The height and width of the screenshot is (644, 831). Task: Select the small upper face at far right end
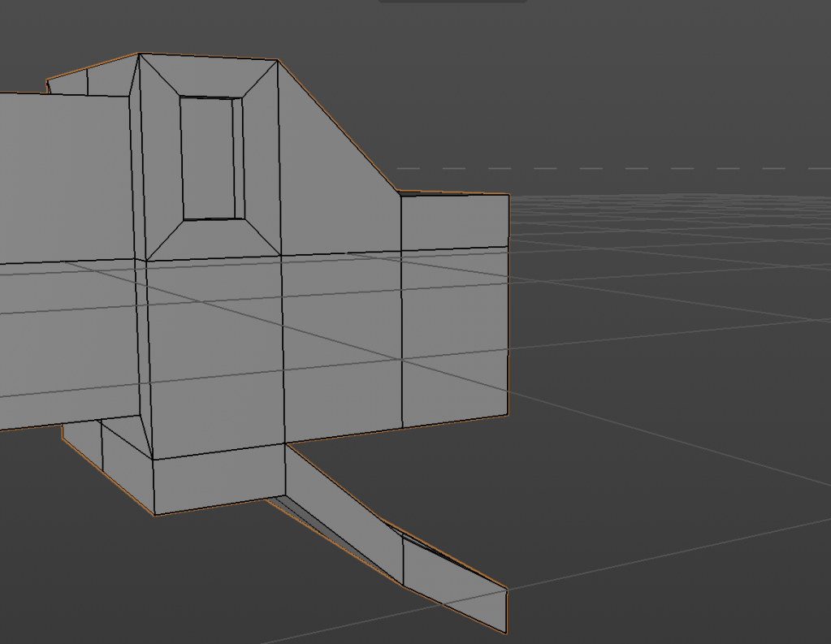click(x=454, y=221)
